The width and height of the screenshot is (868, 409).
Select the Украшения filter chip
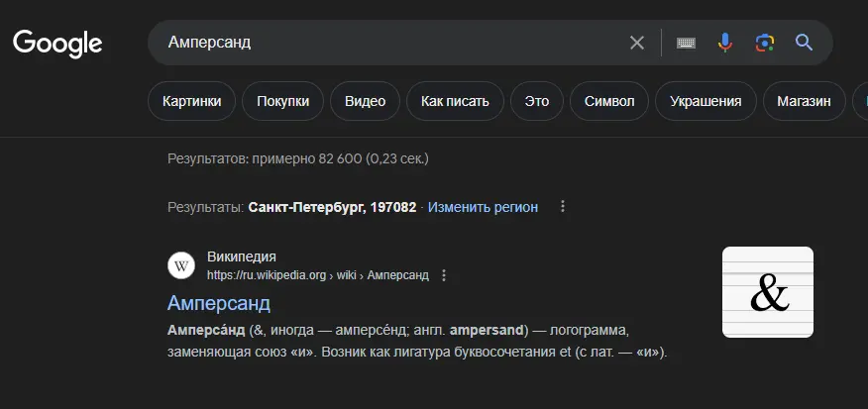(705, 101)
